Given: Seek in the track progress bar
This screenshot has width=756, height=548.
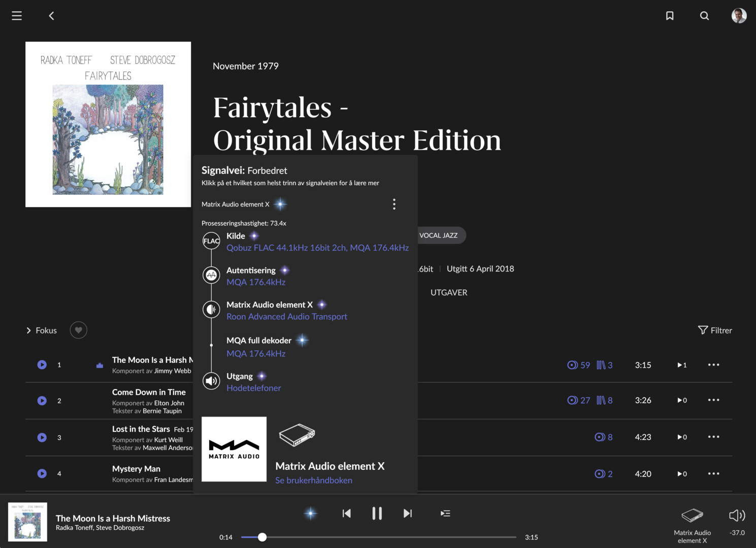Looking at the screenshot, I should coord(379,537).
